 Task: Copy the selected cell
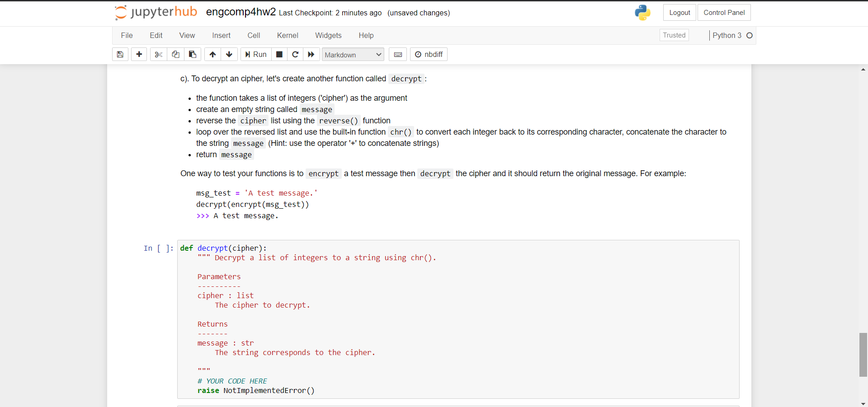point(175,54)
